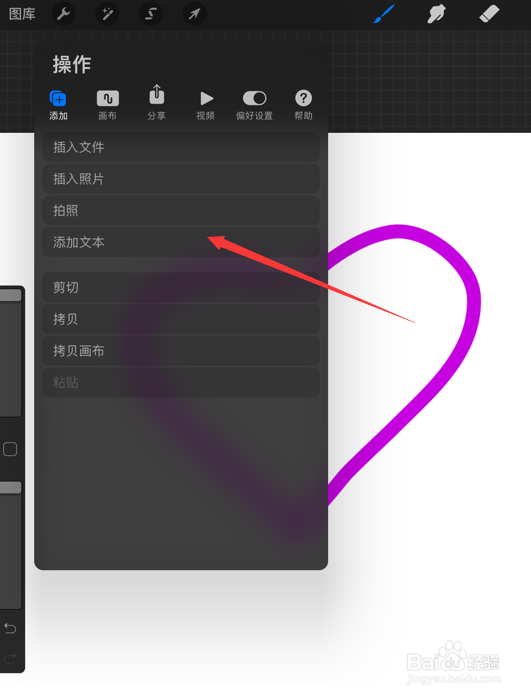Tap the undo arrow on sidebar
Viewport: 531px width, 697px height.
[10, 628]
